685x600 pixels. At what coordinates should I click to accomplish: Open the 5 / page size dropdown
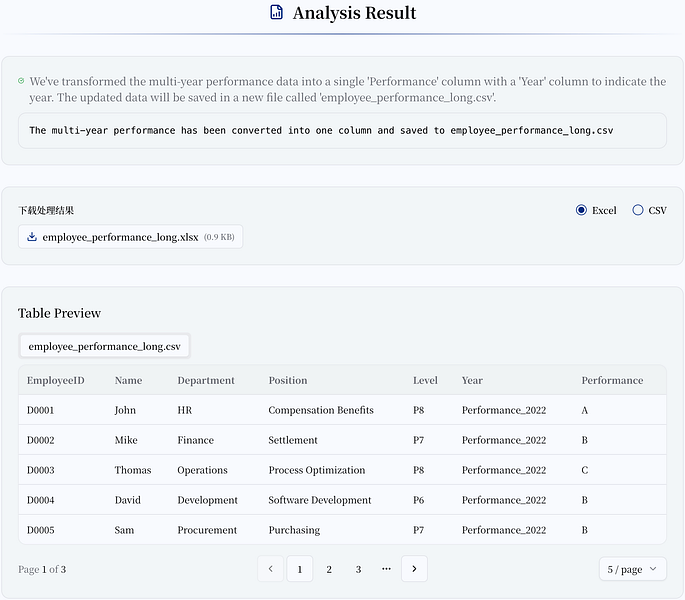point(632,569)
